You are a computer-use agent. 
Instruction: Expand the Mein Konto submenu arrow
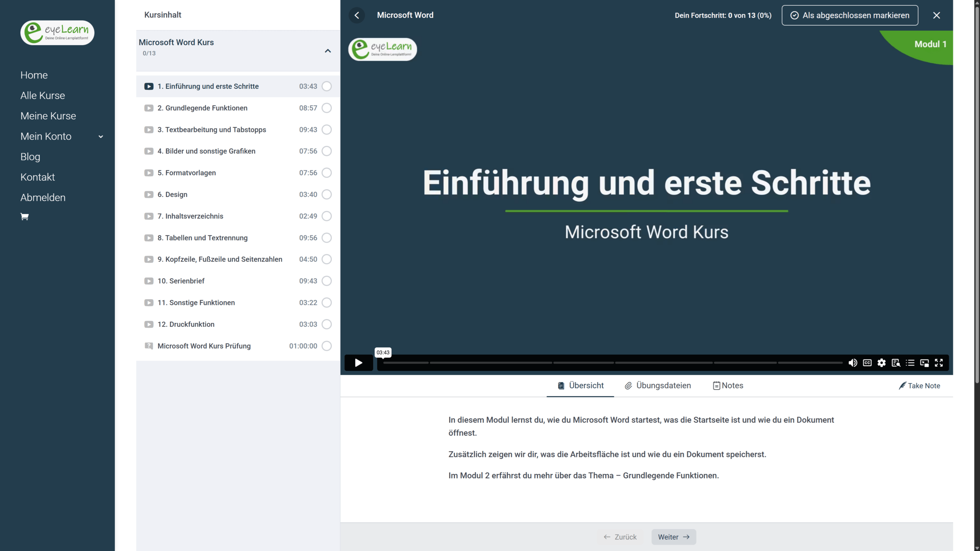[101, 137]
